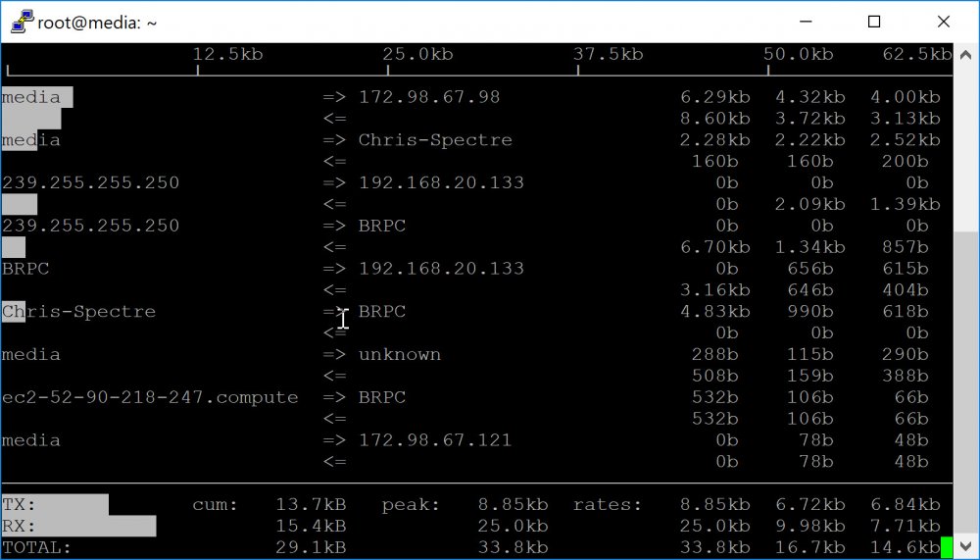Maximize the root@media terminal window

pos(874,22)
